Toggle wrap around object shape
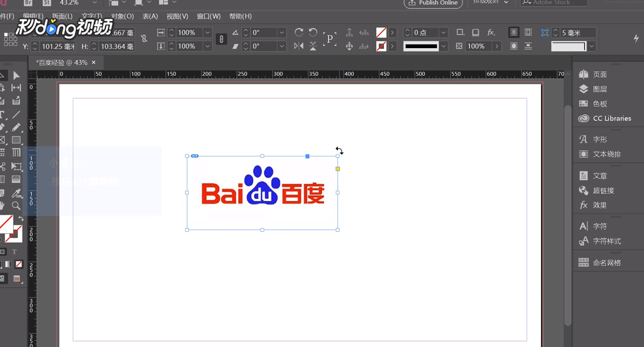Screen dimensions: 644x347 tap(514, 46)
